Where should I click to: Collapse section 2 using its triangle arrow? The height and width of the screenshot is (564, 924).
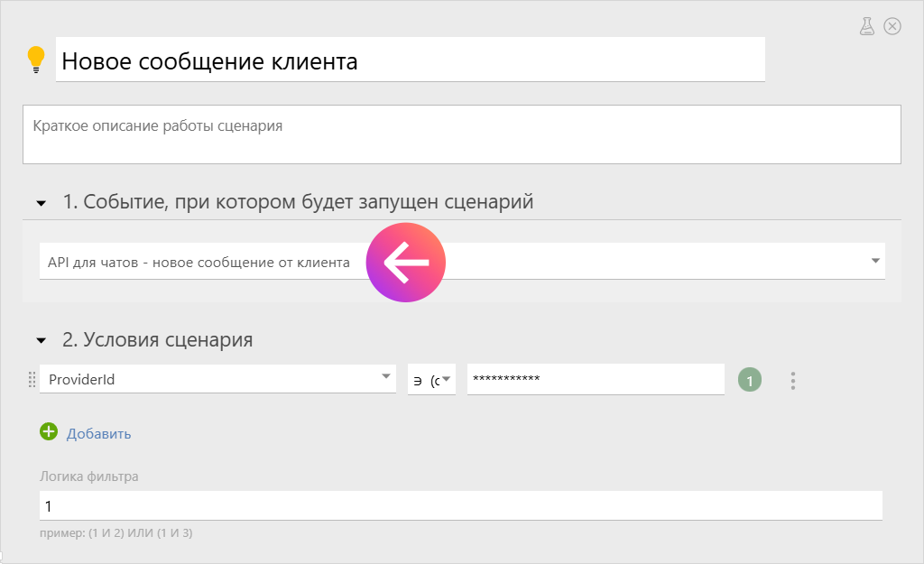pyautogui.click(x=41, y=341)
